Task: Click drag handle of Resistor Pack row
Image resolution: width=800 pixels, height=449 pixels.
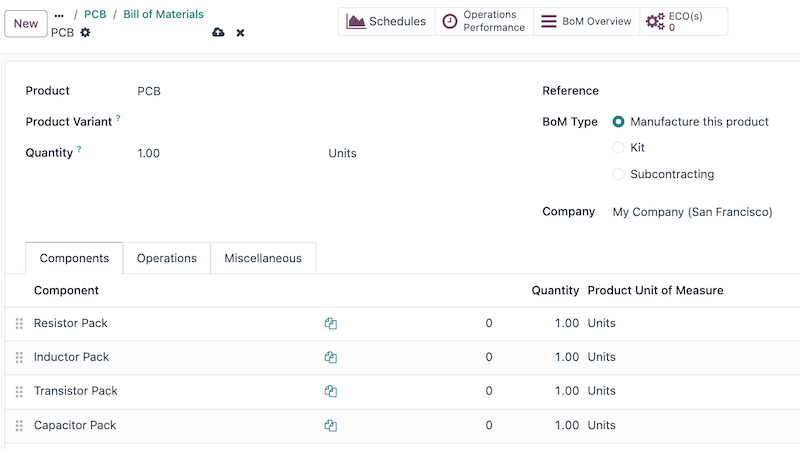Action: [19, 324]
